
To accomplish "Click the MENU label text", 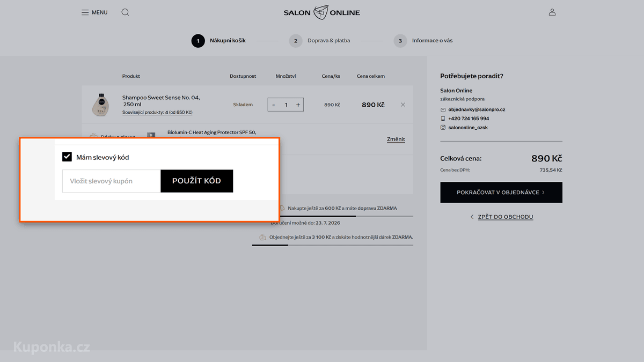I will (99, 12).
